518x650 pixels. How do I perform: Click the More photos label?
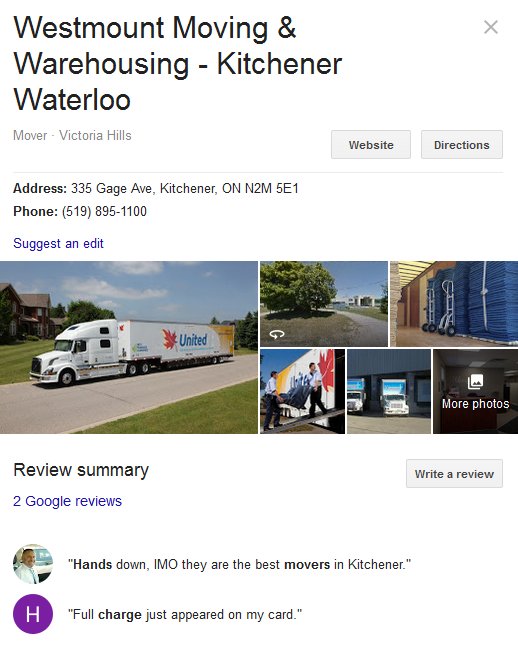click(x=475, y=404)
